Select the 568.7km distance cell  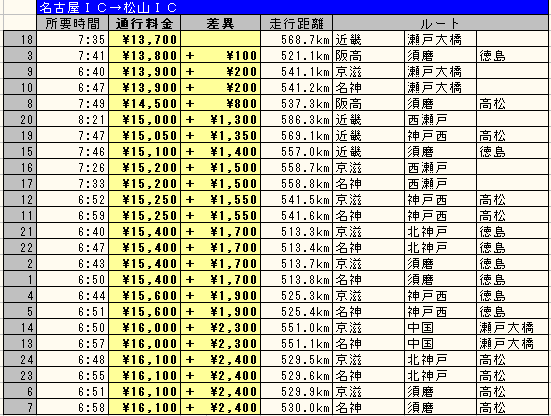coord(296,39)
